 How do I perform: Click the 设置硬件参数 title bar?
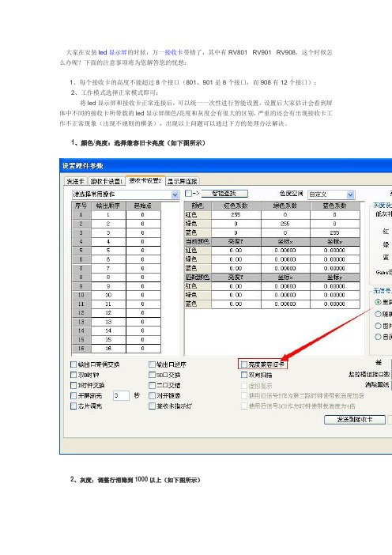[x=226, y=166]
